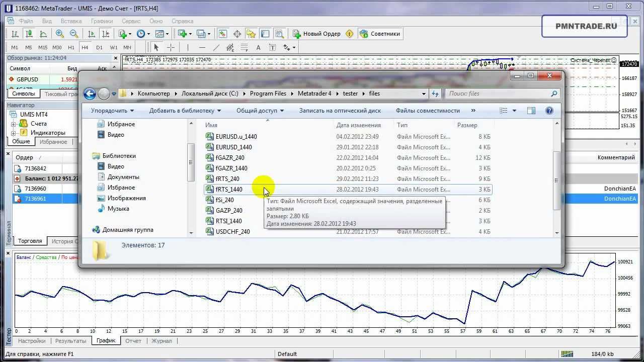
Task: Toggle the Terminal window icon
Action: point(265,34)
